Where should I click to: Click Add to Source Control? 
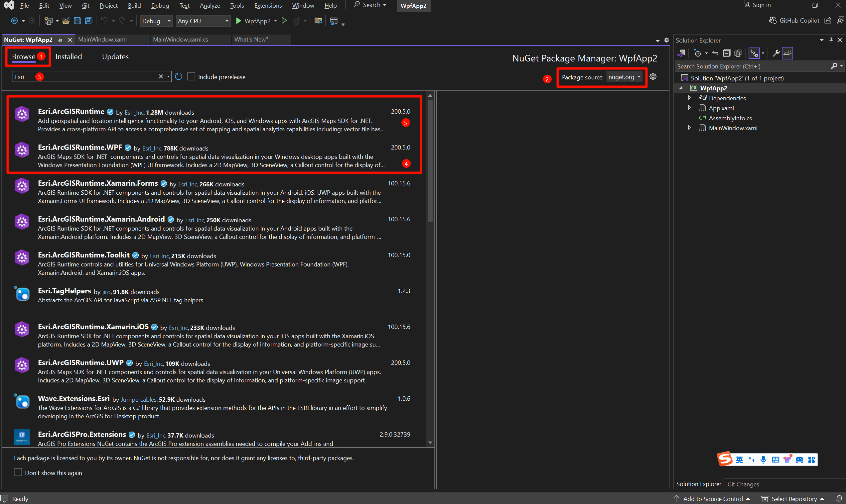tap(712, 499)
